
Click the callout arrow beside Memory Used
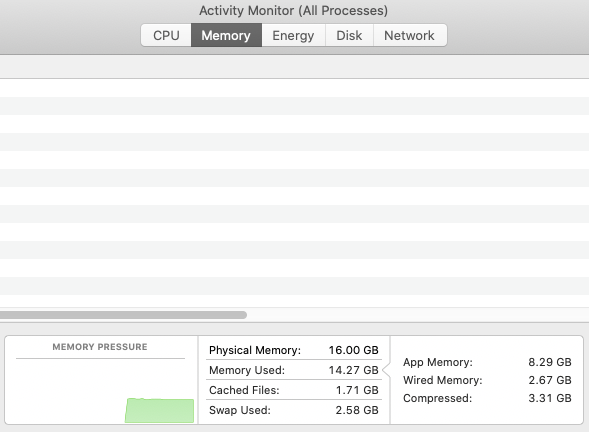click(x=386, y=370)
